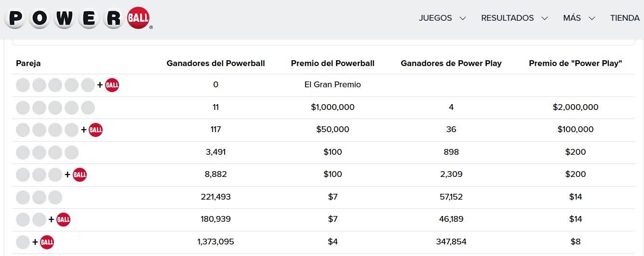Viewport: 644px width, 256px height.
Task: Expand the JUEGOS dropdown chevron
Action: (463, 18)
